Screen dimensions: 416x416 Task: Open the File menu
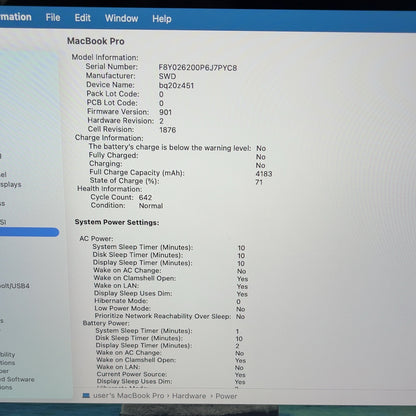pos(53,17)
